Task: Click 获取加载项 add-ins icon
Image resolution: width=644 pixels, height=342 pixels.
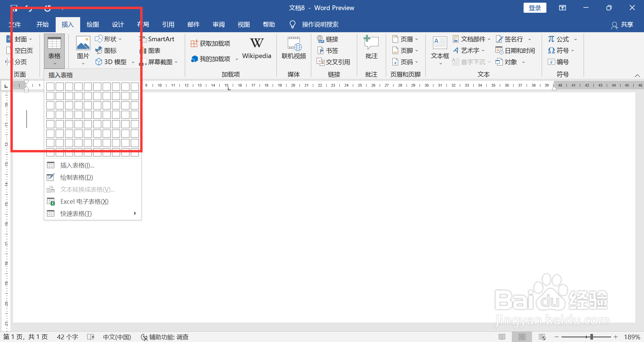Action: 194,44
